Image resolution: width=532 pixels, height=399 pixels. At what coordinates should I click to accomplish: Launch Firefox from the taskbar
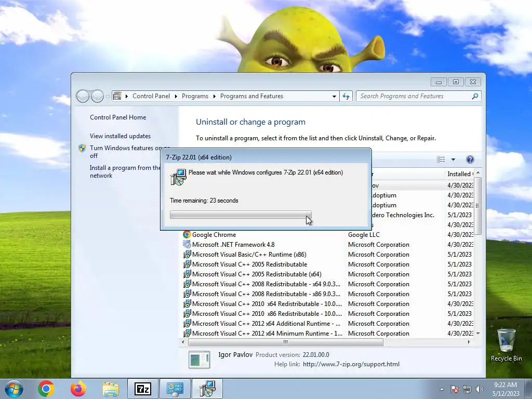[x=78, y=389]
